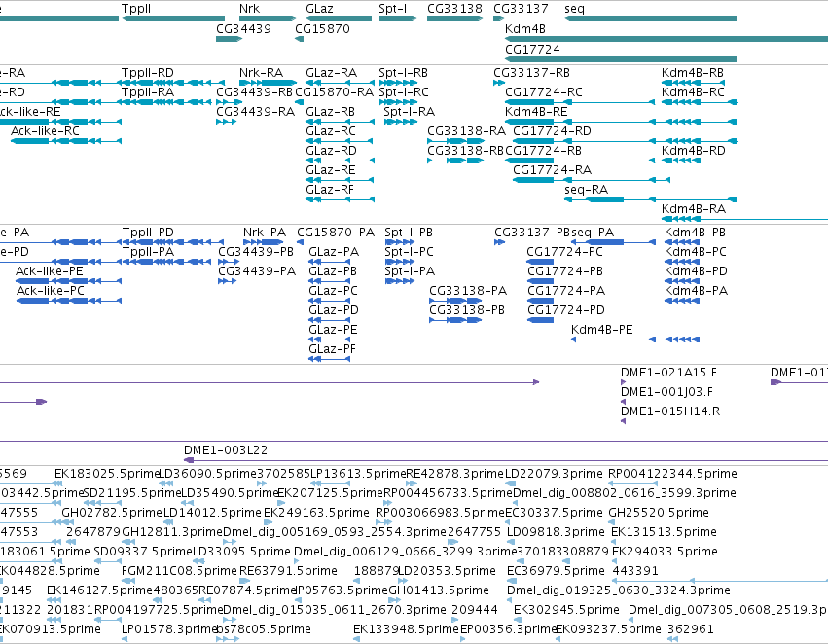Click EST label EK183025.5prime
Screen dimensions: 828x644
point(107,474)
